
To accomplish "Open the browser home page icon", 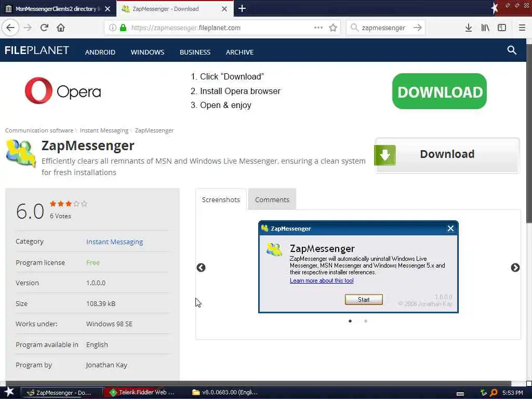I will (x=61, y=28).
